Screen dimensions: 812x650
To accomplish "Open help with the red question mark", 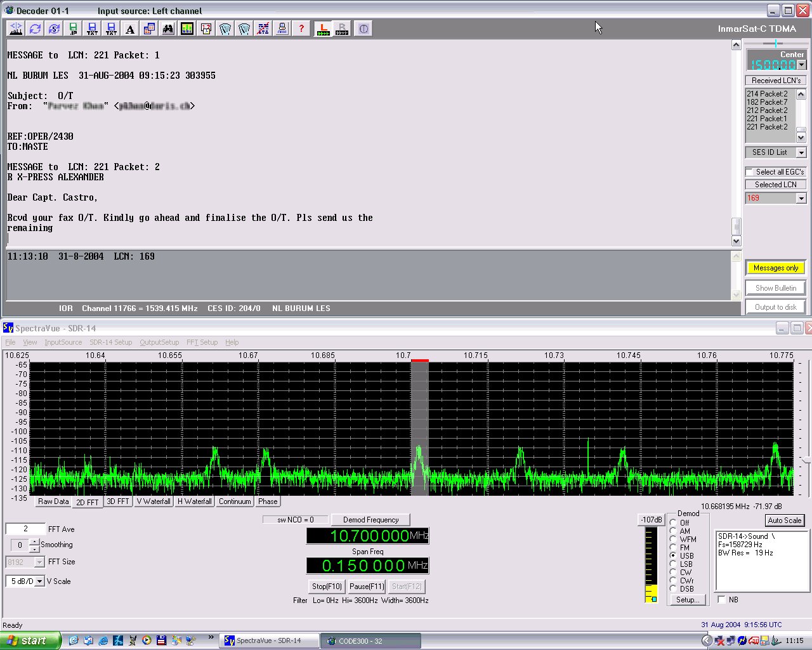I will (x=301, y=29).
